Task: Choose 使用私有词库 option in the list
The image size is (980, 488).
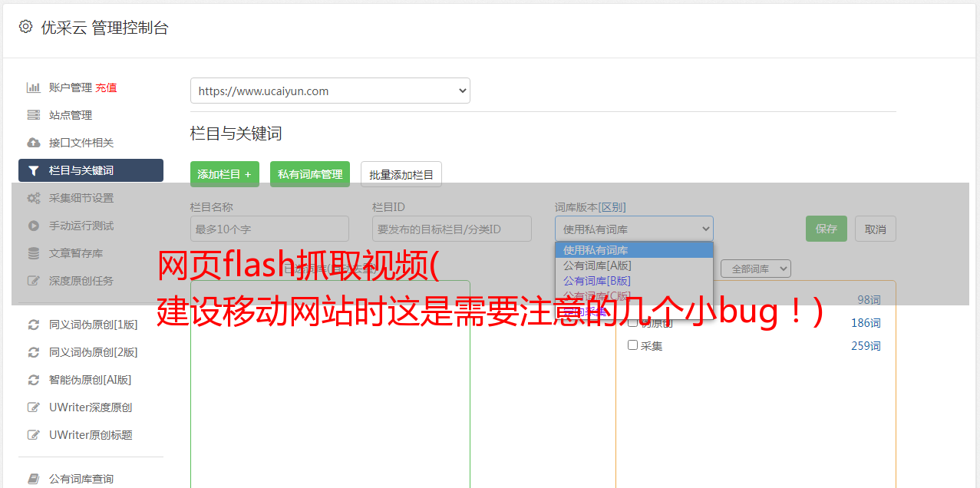Action: (634, 250)
